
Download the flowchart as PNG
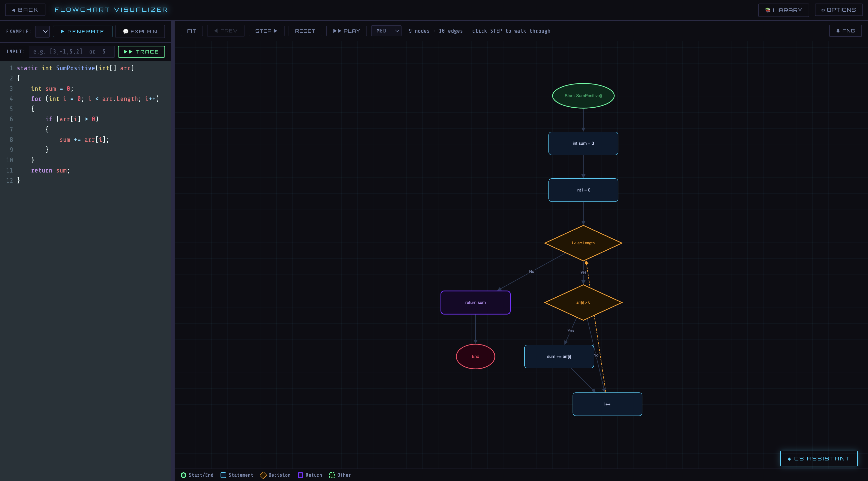845,31
